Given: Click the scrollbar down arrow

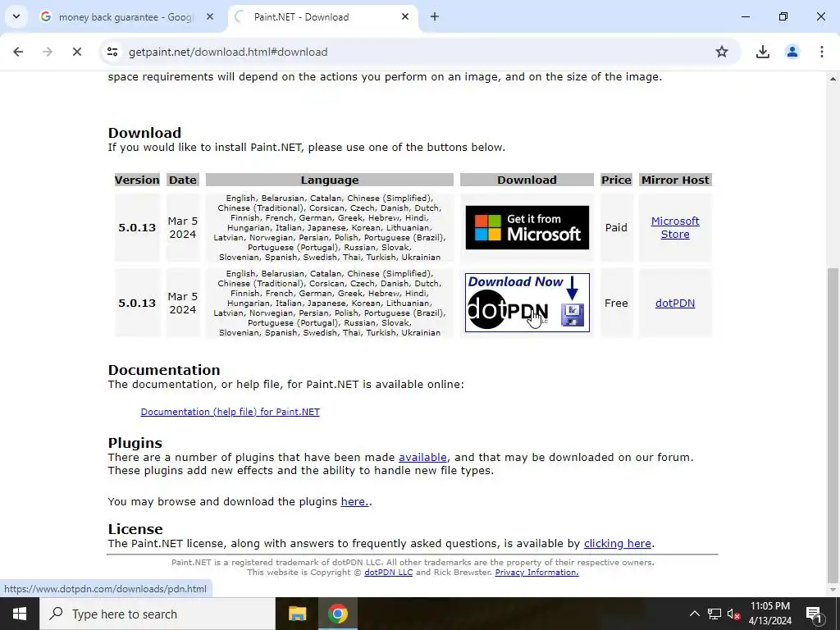Looking at the screenshot, I should pos(833,590).
